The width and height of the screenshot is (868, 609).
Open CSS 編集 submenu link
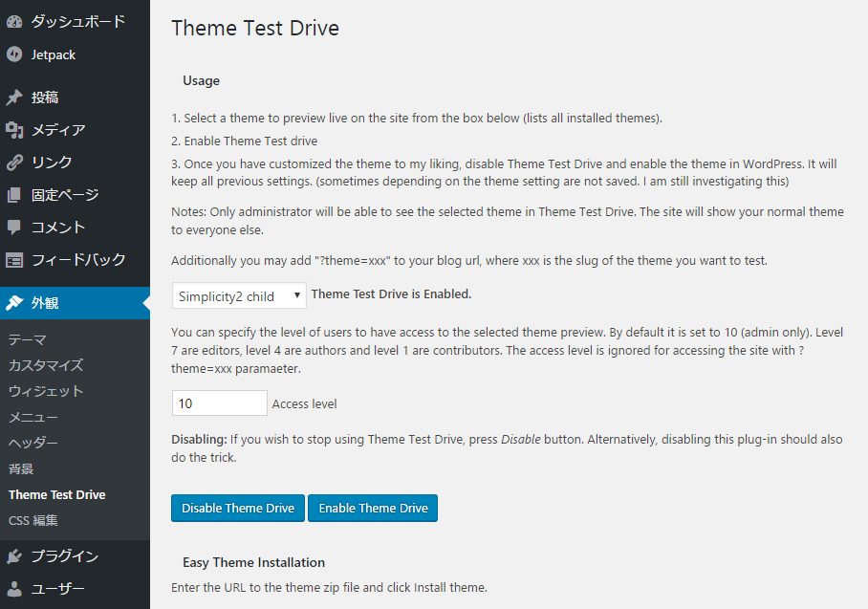click(33, 520)
